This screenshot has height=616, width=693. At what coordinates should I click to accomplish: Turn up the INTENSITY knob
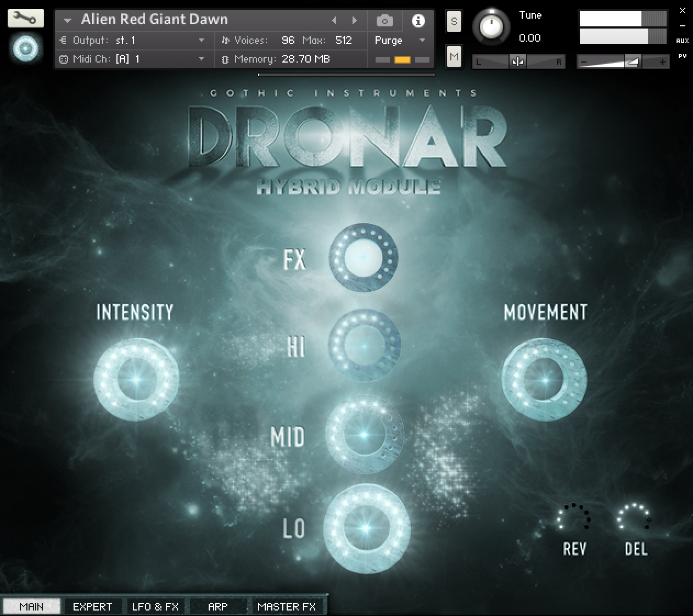(136, 379)
